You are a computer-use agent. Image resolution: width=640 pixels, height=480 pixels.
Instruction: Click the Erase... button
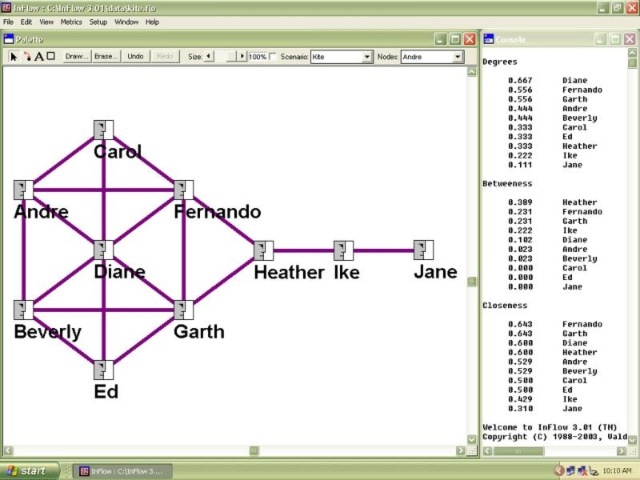pyautogui.click(x=106, y=56)
